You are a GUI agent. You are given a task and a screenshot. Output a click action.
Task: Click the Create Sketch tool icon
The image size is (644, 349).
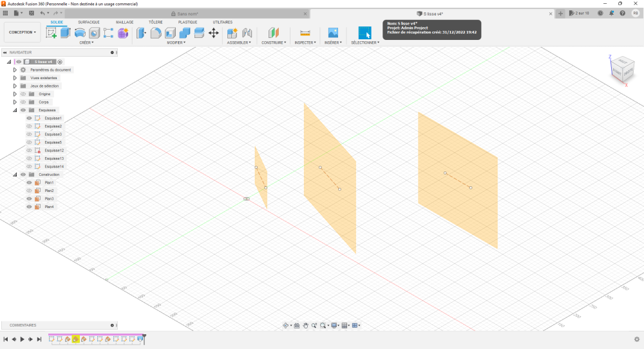[51, 33]
